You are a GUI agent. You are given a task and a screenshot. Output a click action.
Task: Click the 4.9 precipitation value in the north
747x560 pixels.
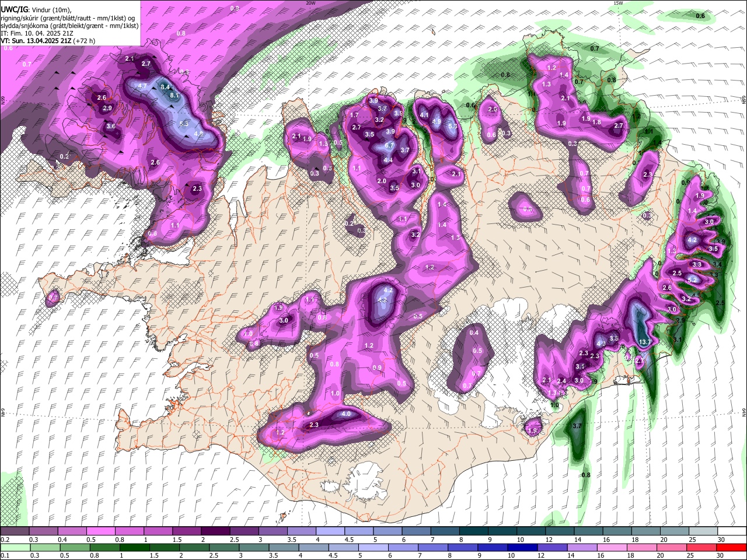click(x=437, y=121)
